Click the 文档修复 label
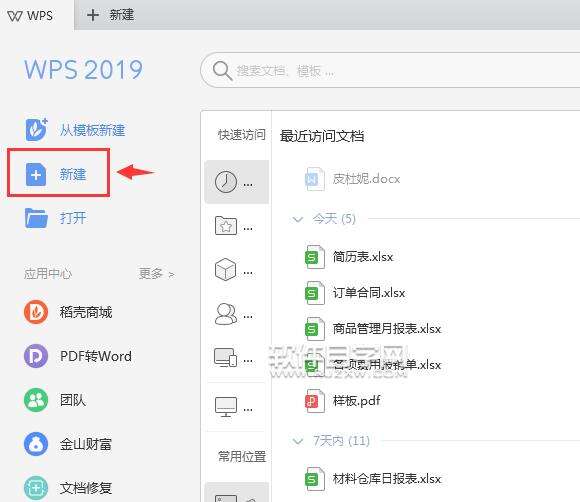 pos(86,488)
